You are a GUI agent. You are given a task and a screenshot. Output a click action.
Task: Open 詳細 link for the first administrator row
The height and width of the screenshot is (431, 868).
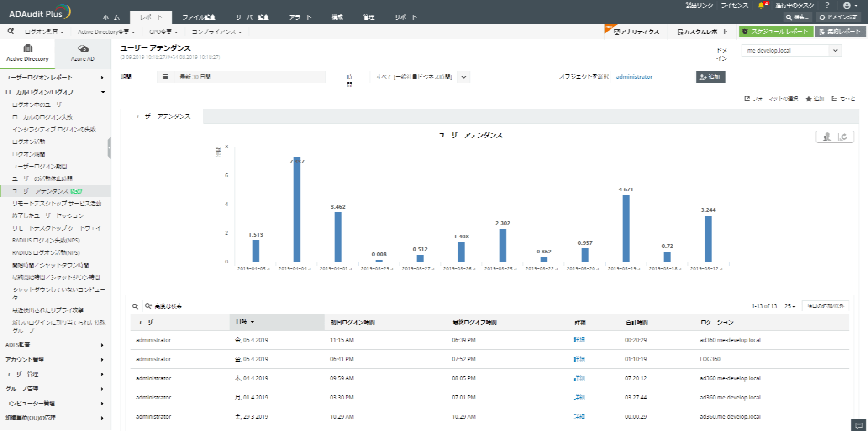click(x=579, y=340)
